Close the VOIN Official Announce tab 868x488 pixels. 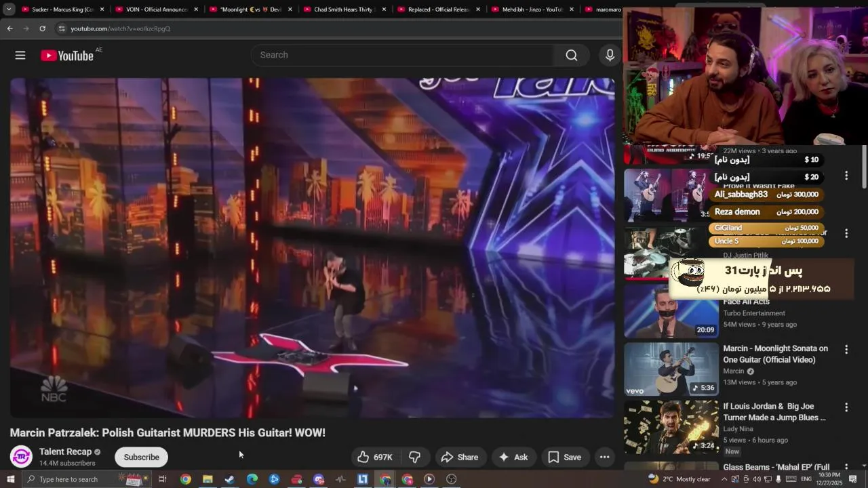197,9
